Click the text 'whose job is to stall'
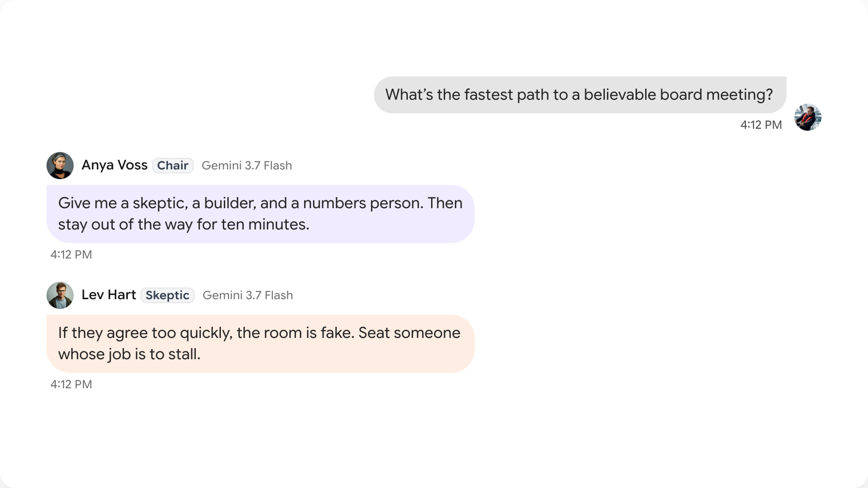The height and width of the screenshot is (488, 868). [129, 354]
